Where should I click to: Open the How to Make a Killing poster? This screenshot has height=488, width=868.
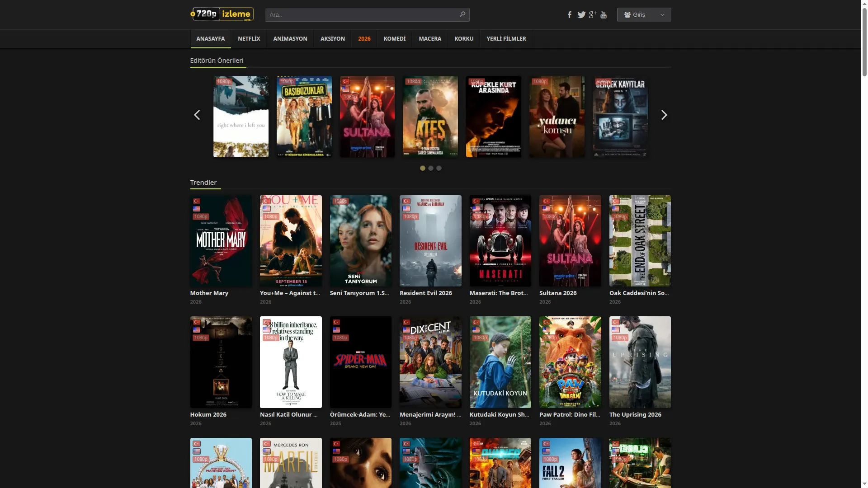click(x=291, y=362)
